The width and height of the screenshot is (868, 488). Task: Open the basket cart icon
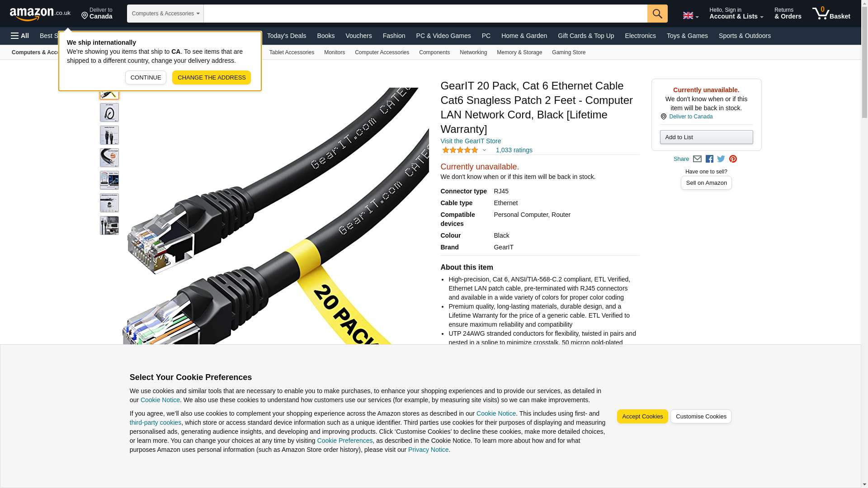831,14
